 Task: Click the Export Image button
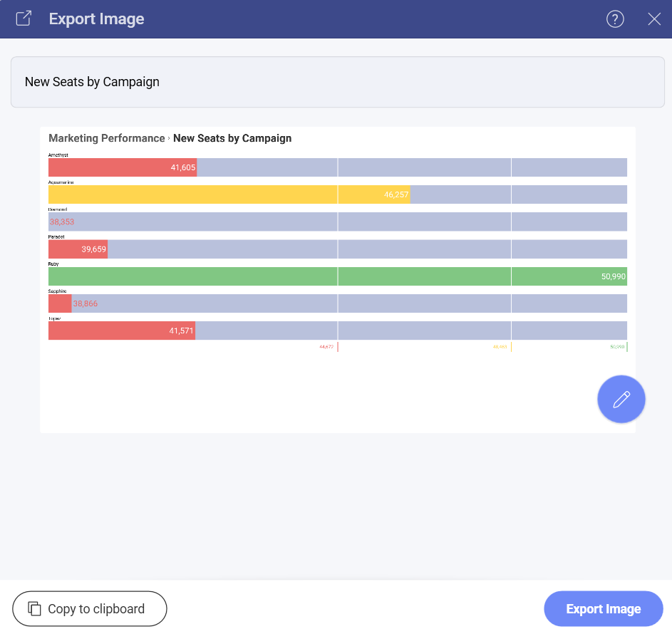coord(603,608)
